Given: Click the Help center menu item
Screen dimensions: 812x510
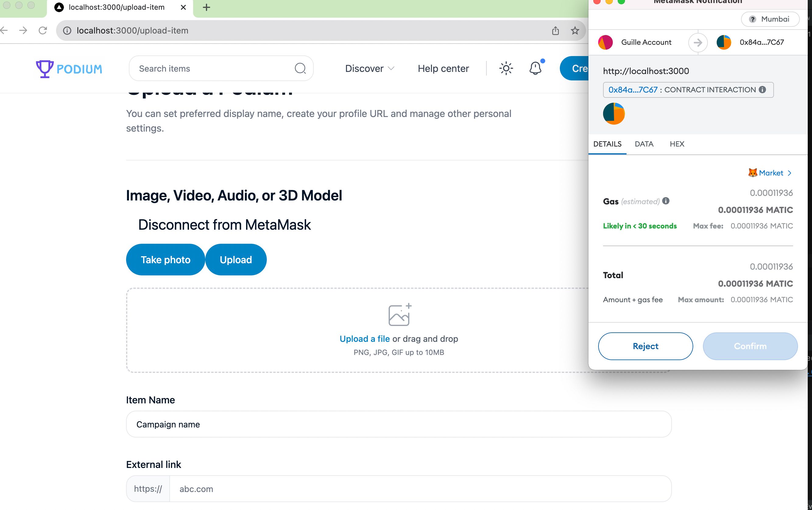Looking at the screenshot, I should click(x=443, y=68).
